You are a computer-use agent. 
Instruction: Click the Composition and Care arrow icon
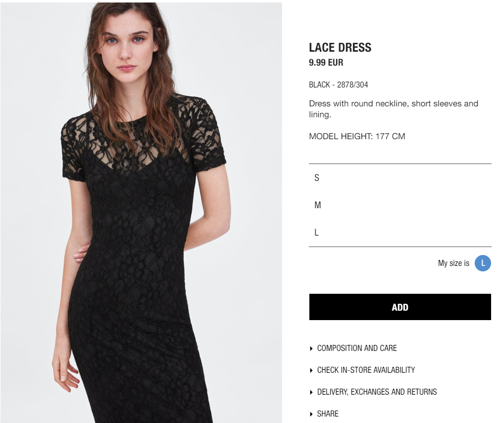pos(311,348)
